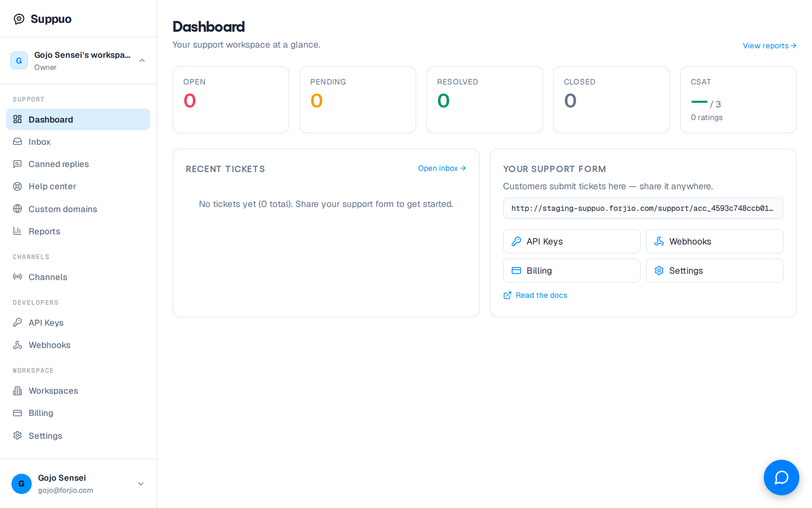The image size is (812, 508).
Task: Open the user account menu chevron
Action: point(141,484)
